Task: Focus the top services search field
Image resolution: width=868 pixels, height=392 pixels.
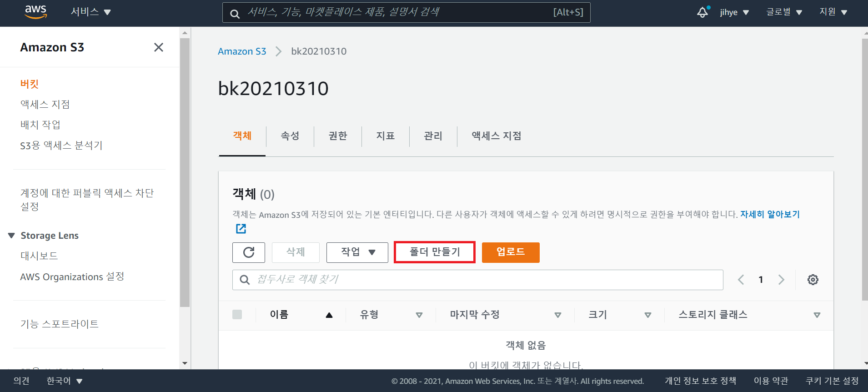Action: 406,12
